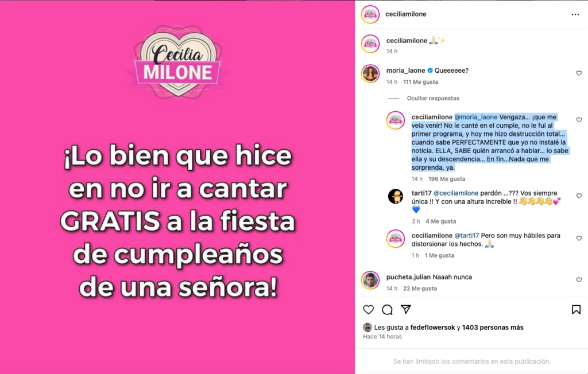
Task: Save post with bookmark icon
Action: [x=576, y=310]
